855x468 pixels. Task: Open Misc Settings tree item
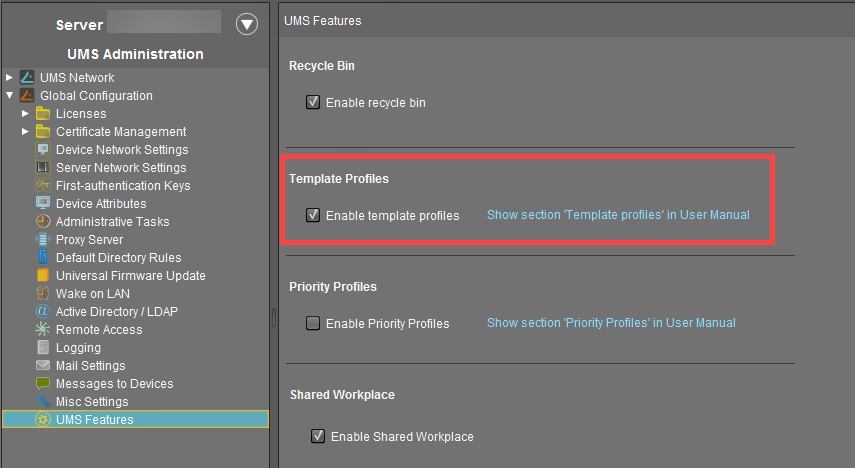pyautogui.click(x=92, y=402)
